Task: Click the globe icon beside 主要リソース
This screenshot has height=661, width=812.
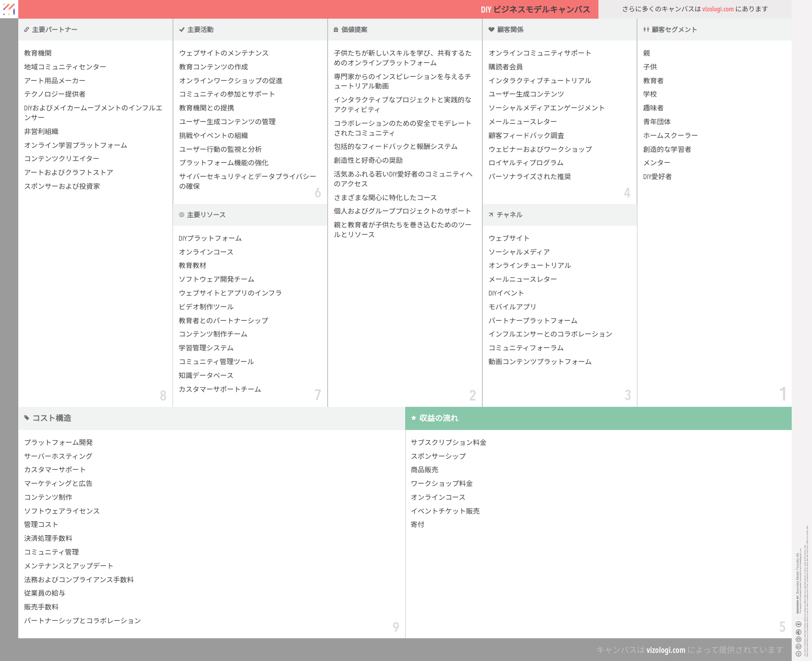Action: pos(181,215)
